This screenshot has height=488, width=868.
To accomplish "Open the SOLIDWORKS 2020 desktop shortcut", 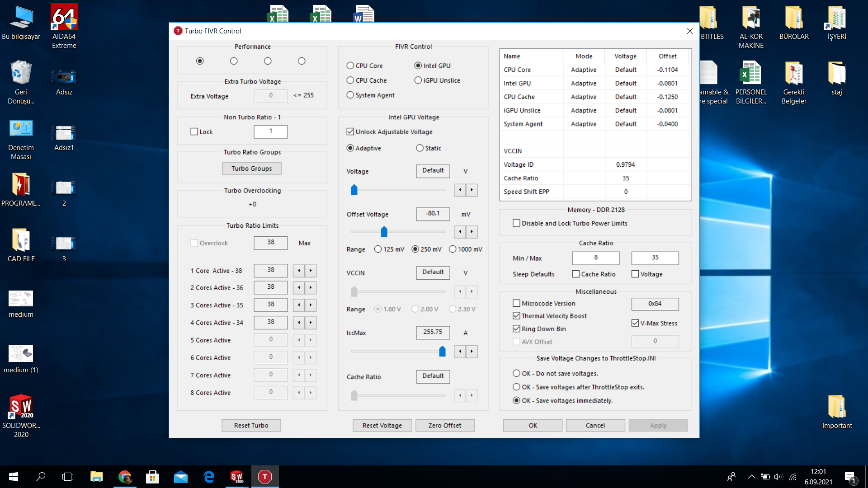I will 21,407.
